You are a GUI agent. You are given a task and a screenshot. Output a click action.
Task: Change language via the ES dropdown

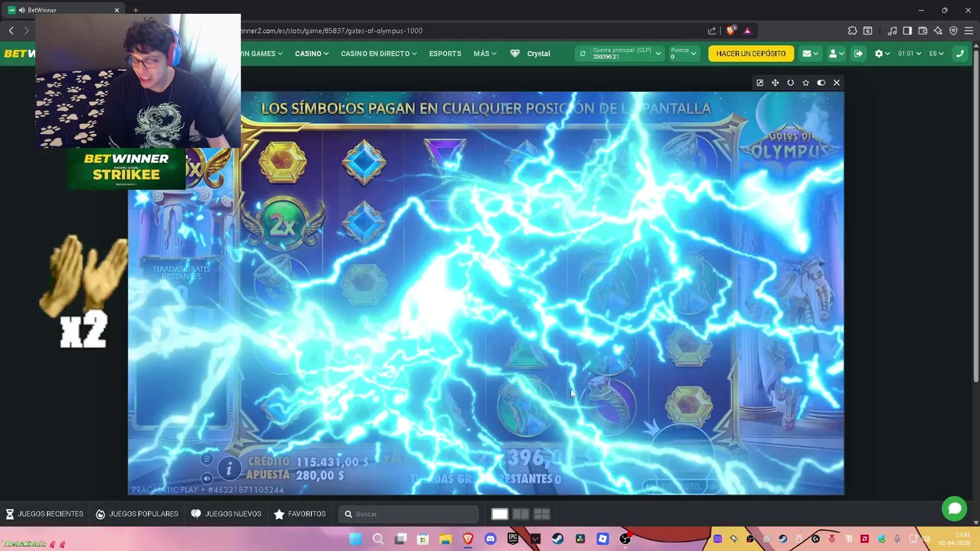click(x=936, y=54)
